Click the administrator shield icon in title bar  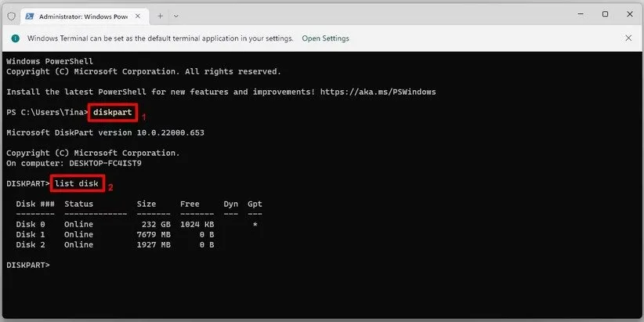(10, 15)
